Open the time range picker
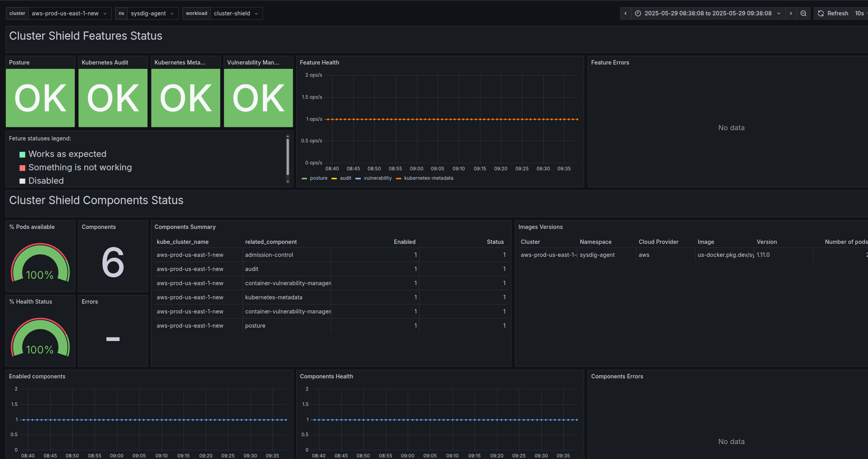 (708, 13)
